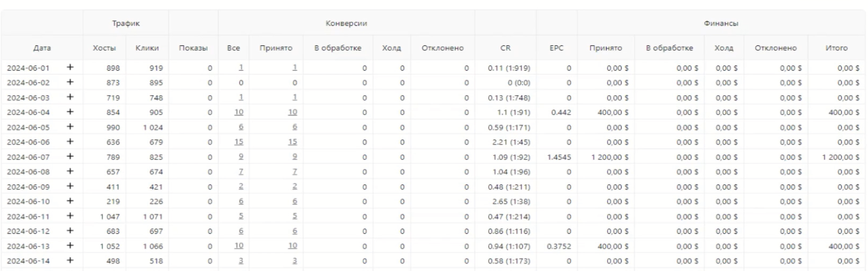
Task: Click the Принято conversions link for 2024-06-08
Action: coord(294,172)
